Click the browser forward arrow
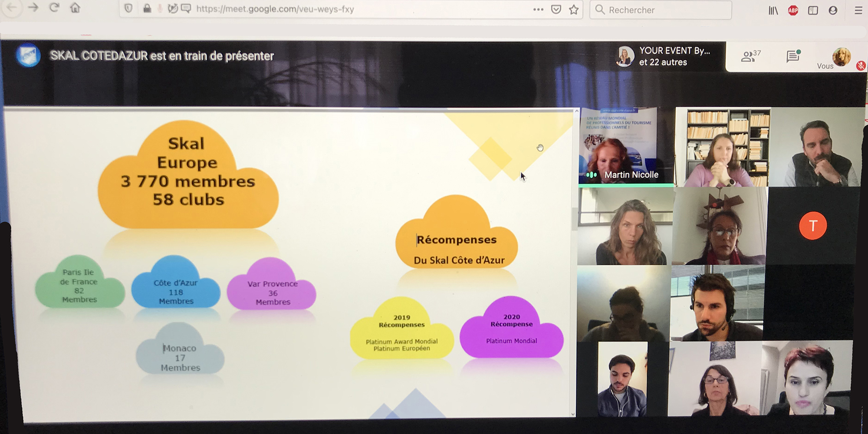The width and height of the screenshot is (868, 434). (x=33, y=7)
